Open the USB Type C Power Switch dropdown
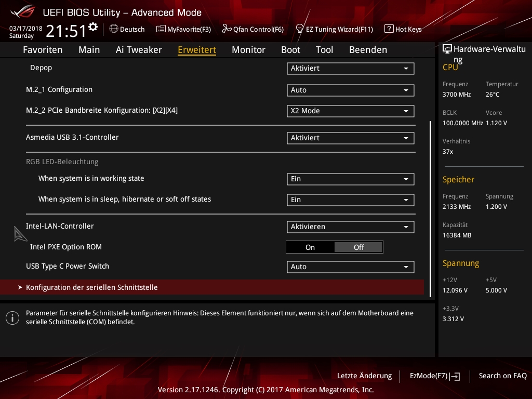 [x=351, y=267]
